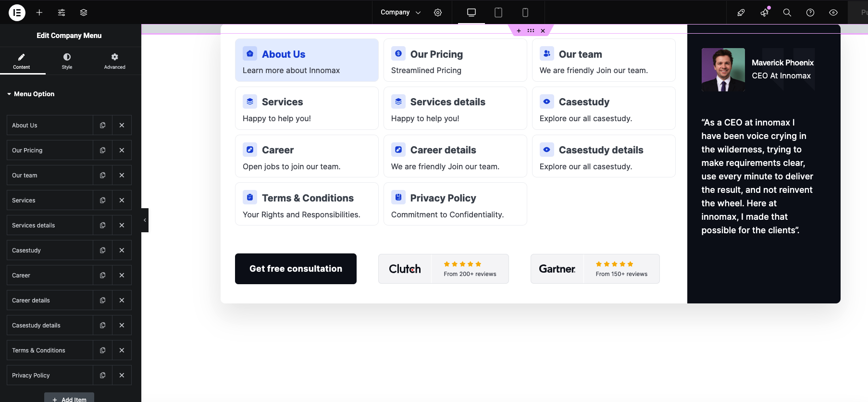The height and width of the screenshot is (402, 868).
Task: Expand the Services details item
Action: (x=50, y=226)
